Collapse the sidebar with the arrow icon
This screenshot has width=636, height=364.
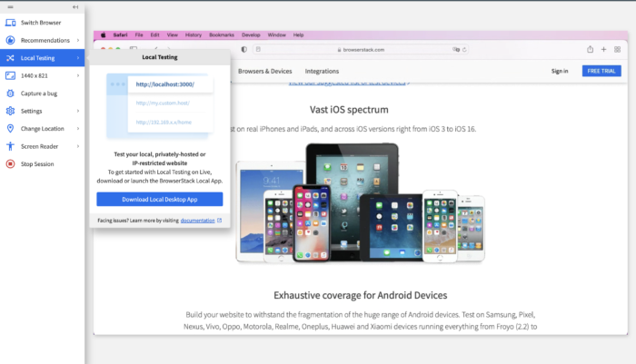click(x=75, y=7)
